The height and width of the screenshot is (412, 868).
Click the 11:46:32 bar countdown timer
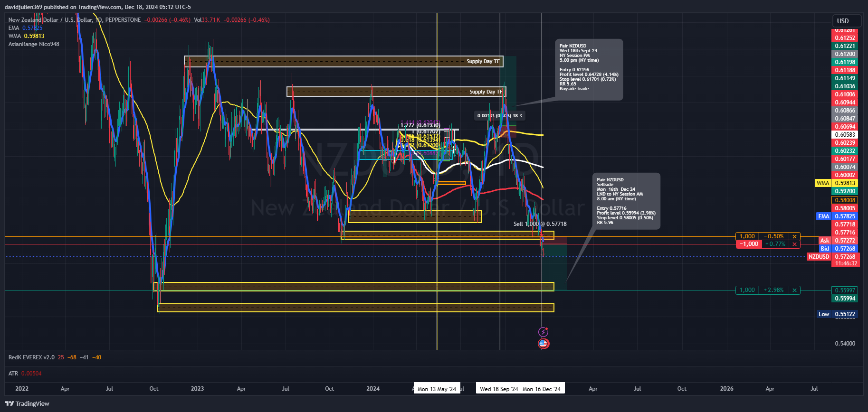(x=846, y=263)
